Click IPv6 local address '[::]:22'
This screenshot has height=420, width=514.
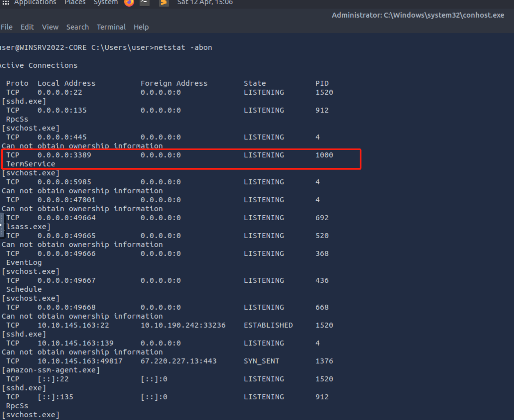click(x=53, y=379)
